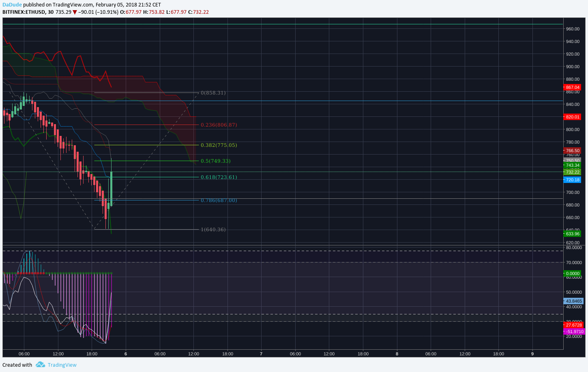Click the 900.00 price axis label
The width and height of the screenshot is (588, 372).
573,67
